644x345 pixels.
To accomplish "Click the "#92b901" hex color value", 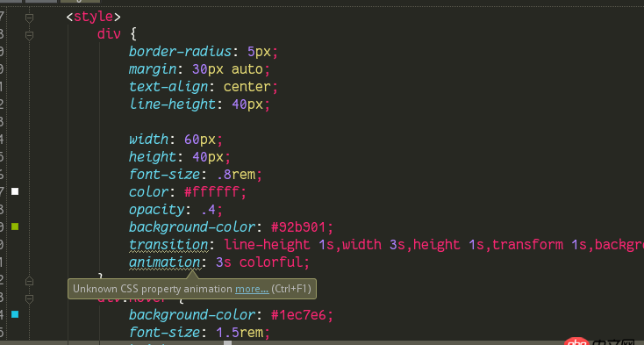I will pyautogui.click(x=298, y=227).
